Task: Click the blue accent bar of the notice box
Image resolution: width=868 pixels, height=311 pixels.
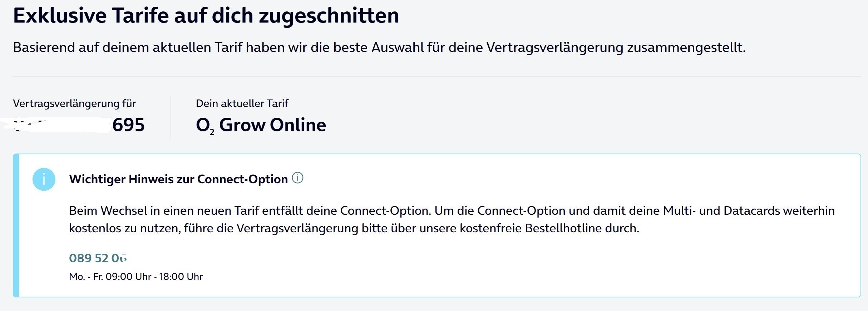Action: coord(16,225)
